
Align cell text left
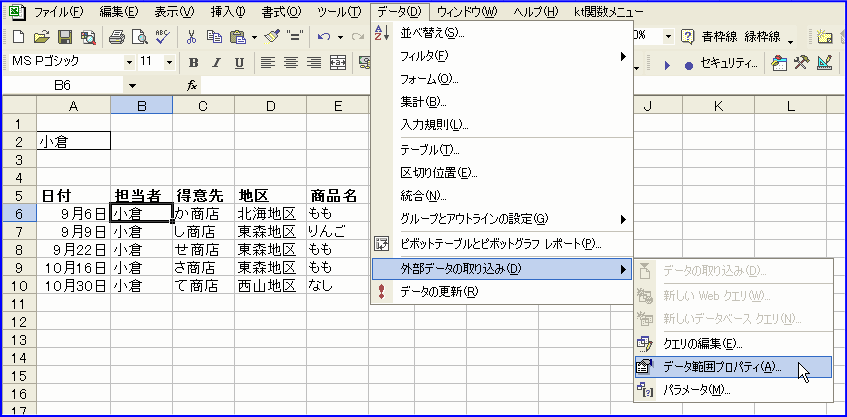coord(268,63)
